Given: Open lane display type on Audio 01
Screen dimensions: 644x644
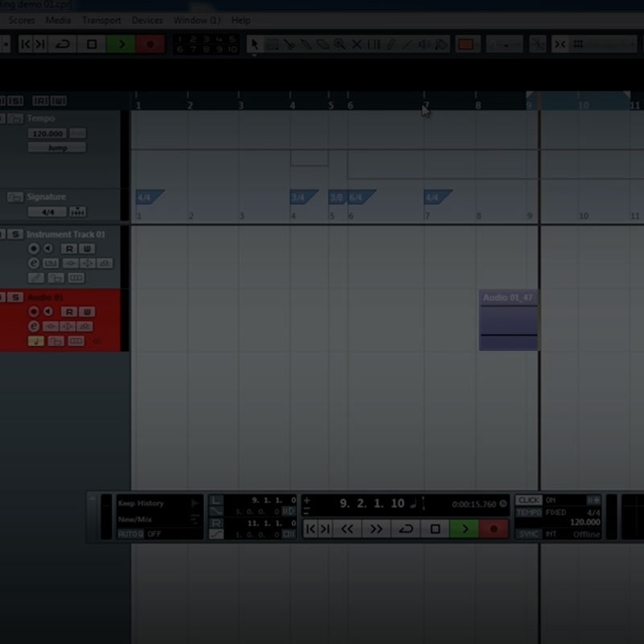Looking at the screenshot, I should tap(76, 341).
